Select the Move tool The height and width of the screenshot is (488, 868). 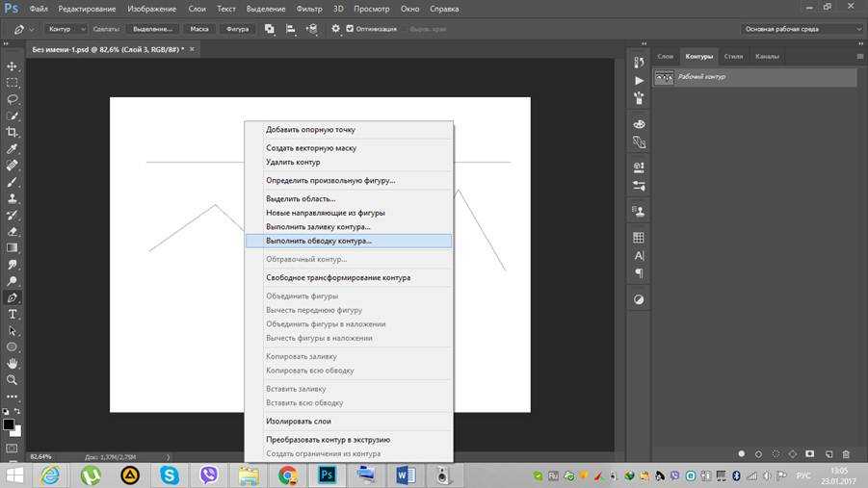tap(13, 66)
